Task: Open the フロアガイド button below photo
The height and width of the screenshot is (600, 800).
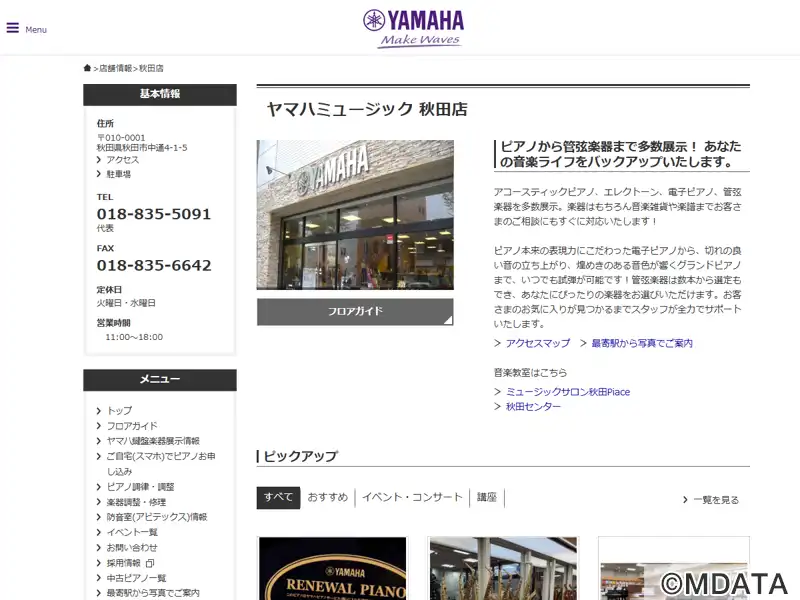Action: [355, 311]
